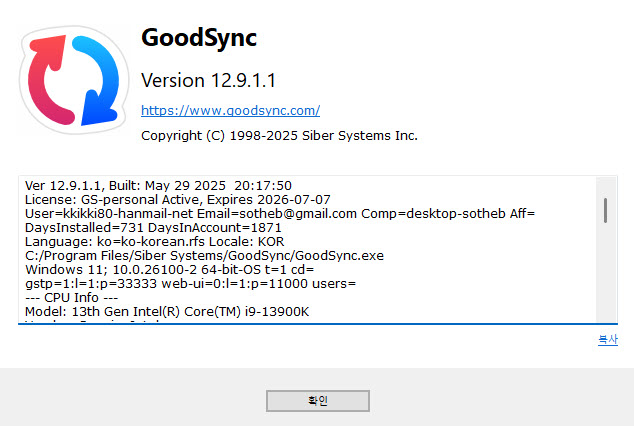Click the 'Ver 12.9.1.1, Built: May 29 2025' line
The image size is (634, 426).
pos(158,186)
